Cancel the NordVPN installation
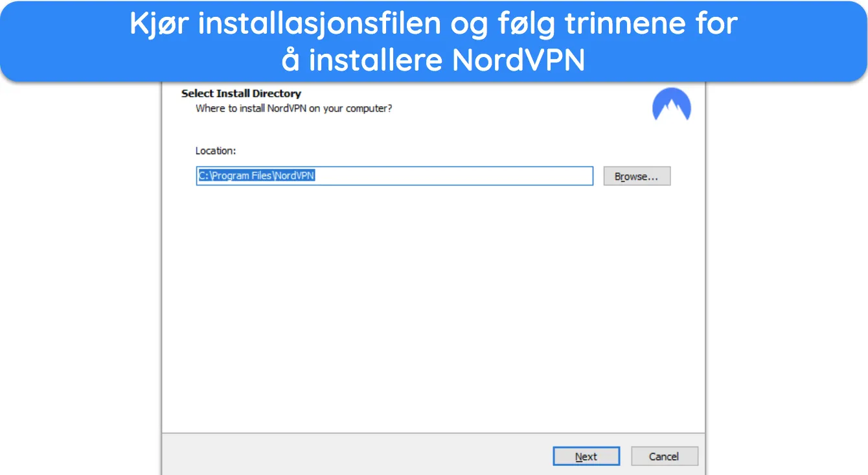This screenshot has height=475, width=868. [664, 456]
